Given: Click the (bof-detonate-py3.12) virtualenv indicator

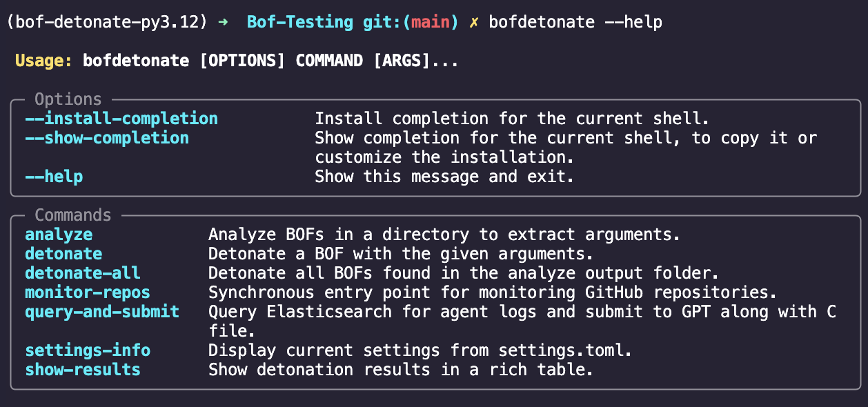Looking at the screenshot, I should [x=107, y=22].
